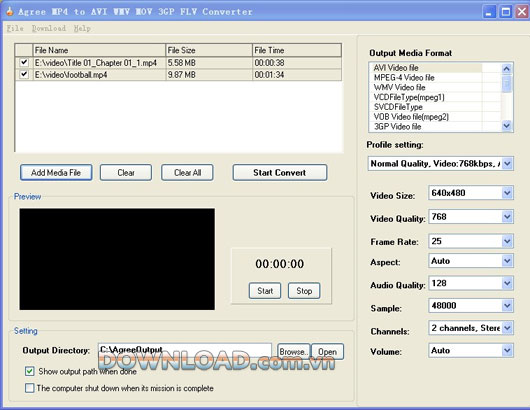Click the format list scrollbar thumb

tap(506, 83)
